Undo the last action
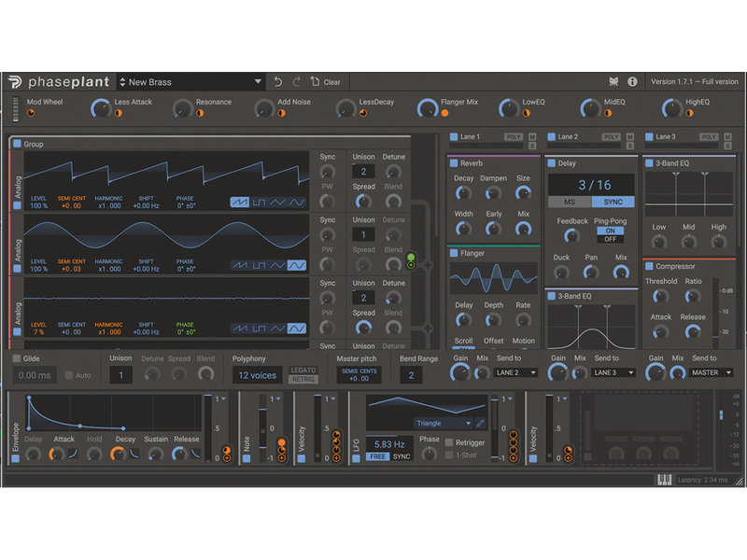Viewport: 747px width, 560px height. click(x=278, y=82)
